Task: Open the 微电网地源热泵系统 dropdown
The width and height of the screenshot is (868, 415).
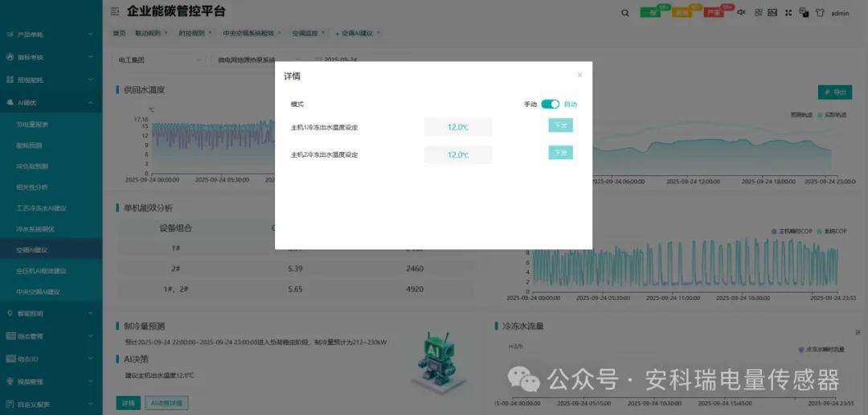Action: pyautogui.click(x=258, y=60)
